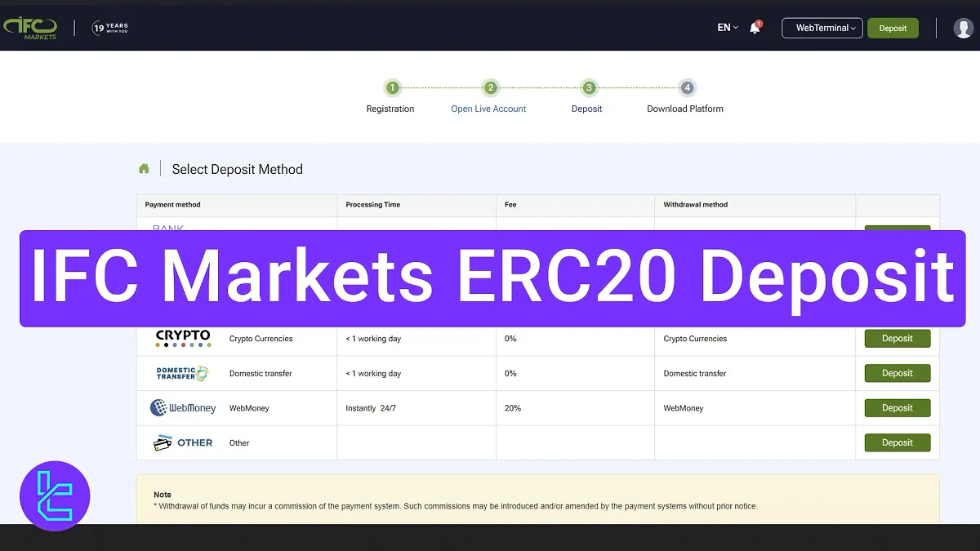Select the Crypto Currencies payment method icon
Image resolution: width=980 pixels, height=551 pixels.
[181, 336]
